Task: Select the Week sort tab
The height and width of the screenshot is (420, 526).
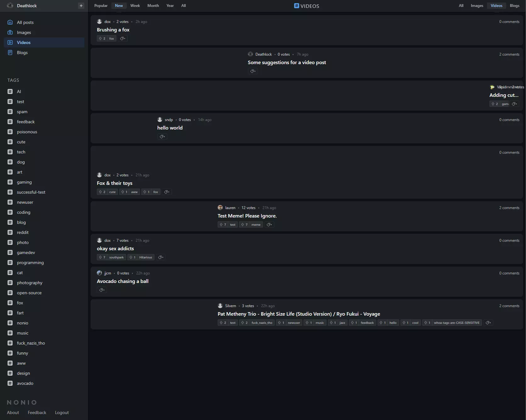Action: coord(135,6)
